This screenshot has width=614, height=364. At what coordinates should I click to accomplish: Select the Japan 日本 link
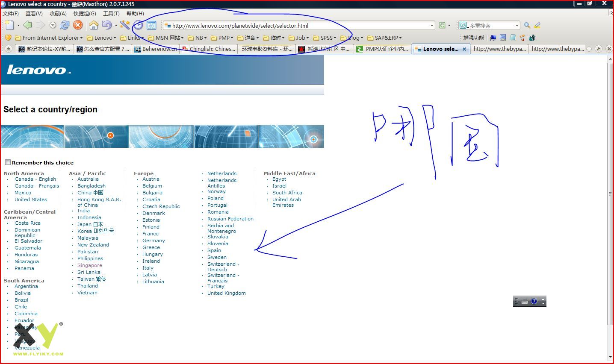click(90, 224)
